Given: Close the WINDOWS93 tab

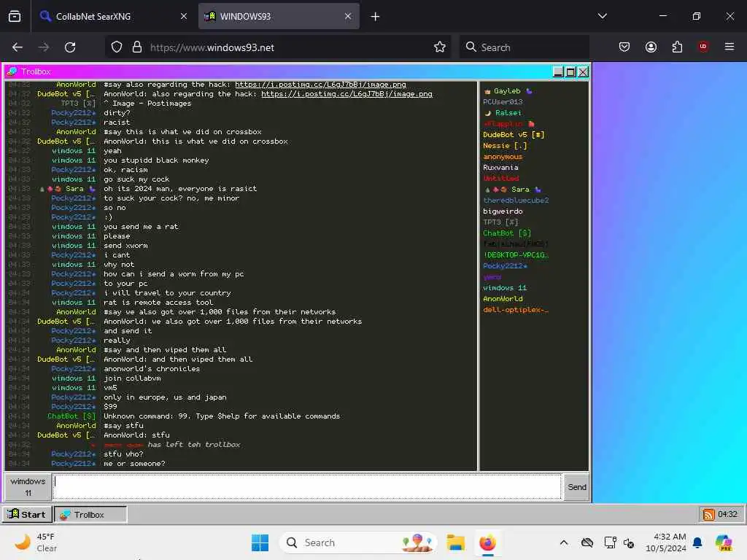Looking at the screenshot, I should tap(348, 16).
